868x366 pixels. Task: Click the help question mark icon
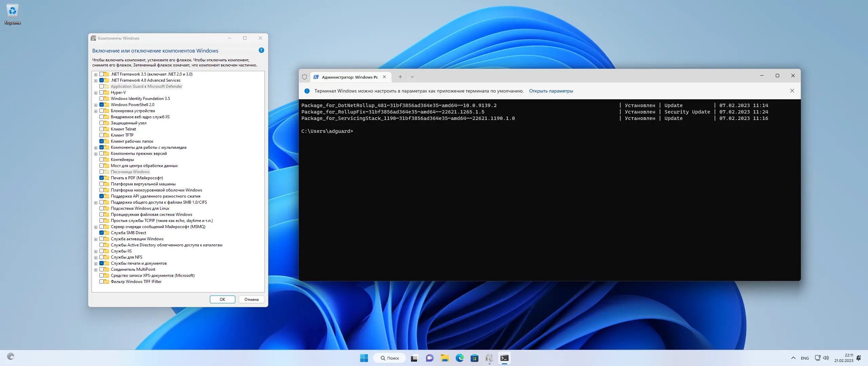(x=261, y=50)
